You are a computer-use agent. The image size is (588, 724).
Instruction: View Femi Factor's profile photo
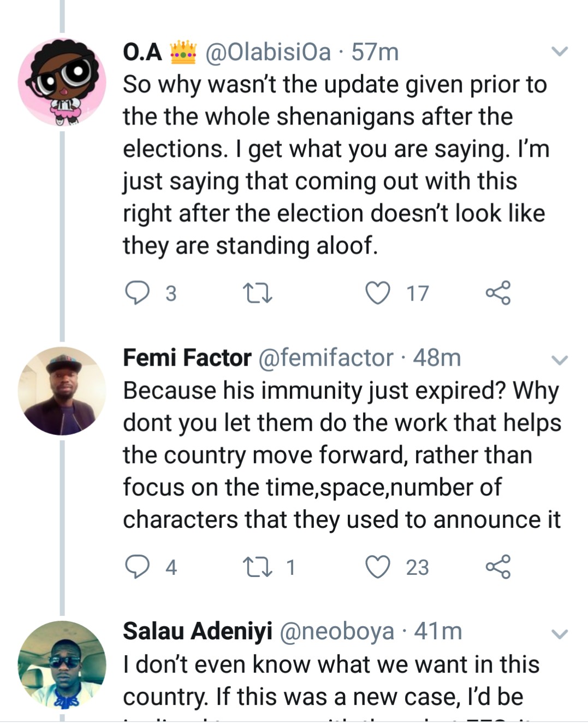[62, 391]
